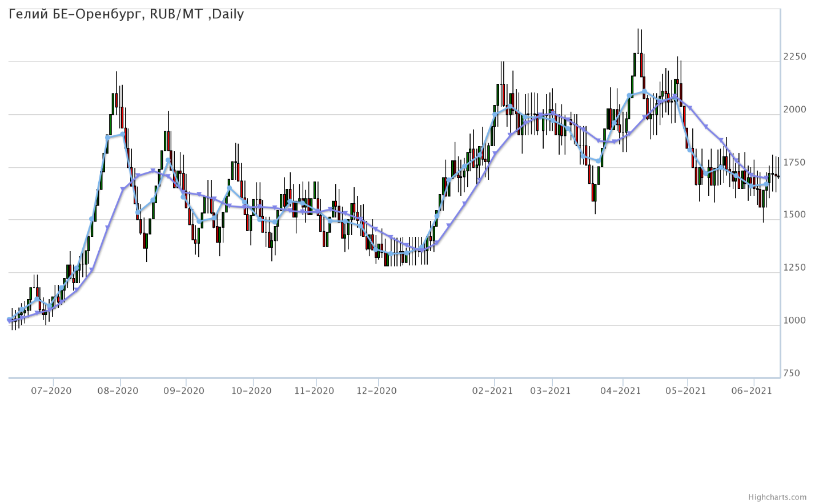Click the 750 price axis label
Image resolution: width=815 pixels, height=504 pixels.
(x=792, y=373)
